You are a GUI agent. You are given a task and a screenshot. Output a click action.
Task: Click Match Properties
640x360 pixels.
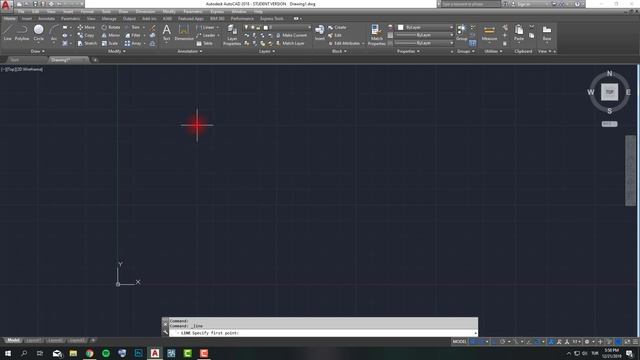coord(376,35)
